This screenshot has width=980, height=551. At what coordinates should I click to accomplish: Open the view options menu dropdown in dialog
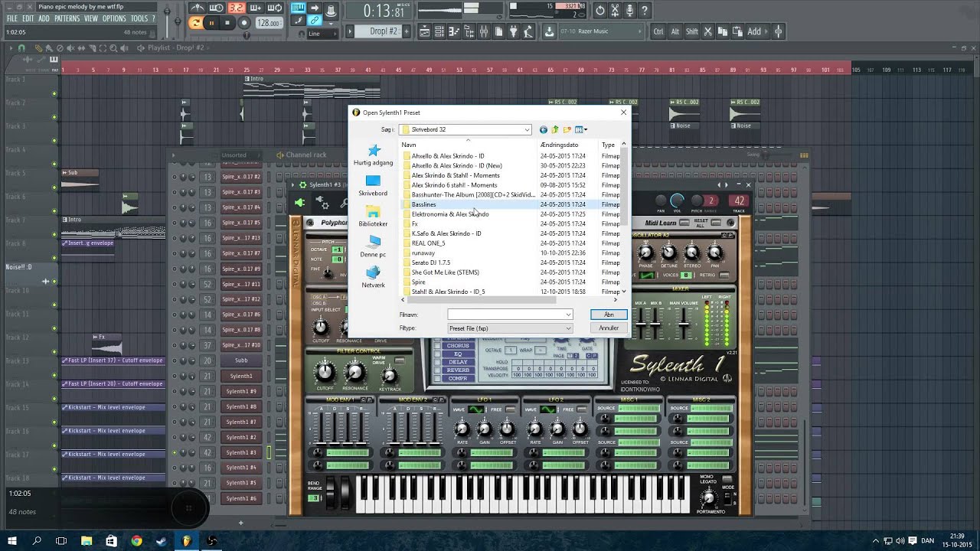pyautogui.click(x=581, y=129)
